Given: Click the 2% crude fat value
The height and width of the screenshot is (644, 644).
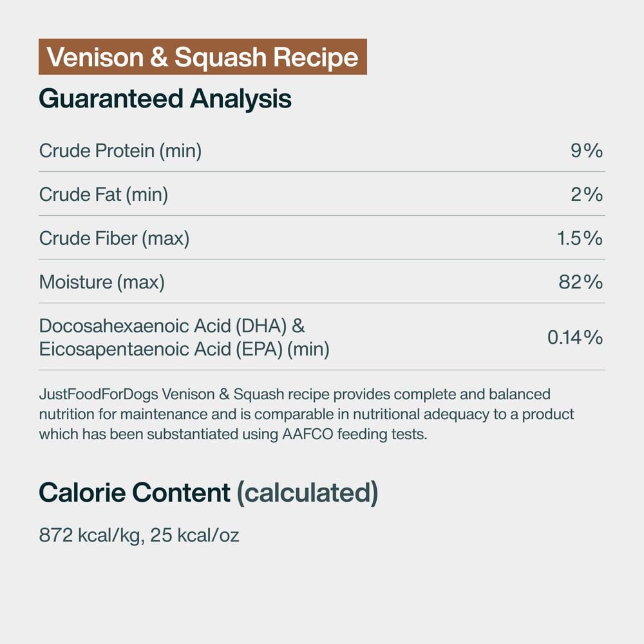Looking at the screenshot, I should tap(586, 194).
